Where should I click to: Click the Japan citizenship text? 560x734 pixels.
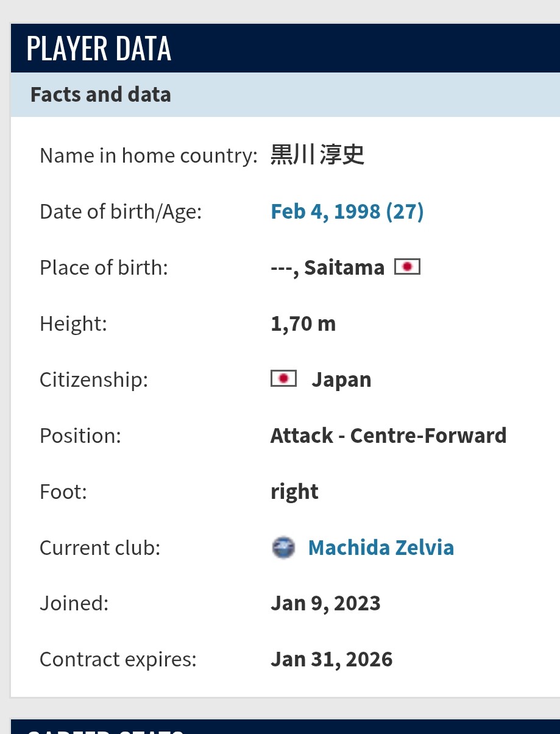point(341,379)
